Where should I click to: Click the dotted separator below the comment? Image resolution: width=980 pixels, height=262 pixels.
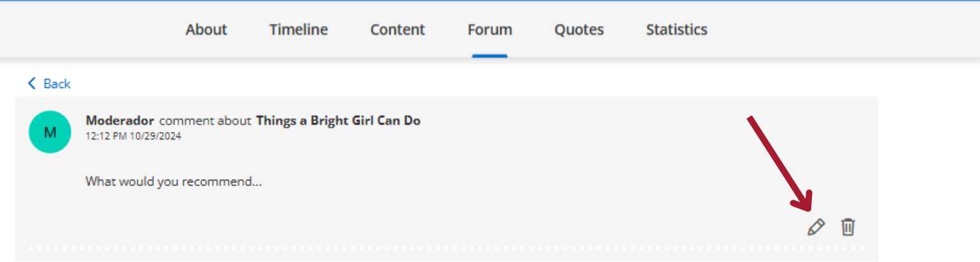(x=447, y=248)
